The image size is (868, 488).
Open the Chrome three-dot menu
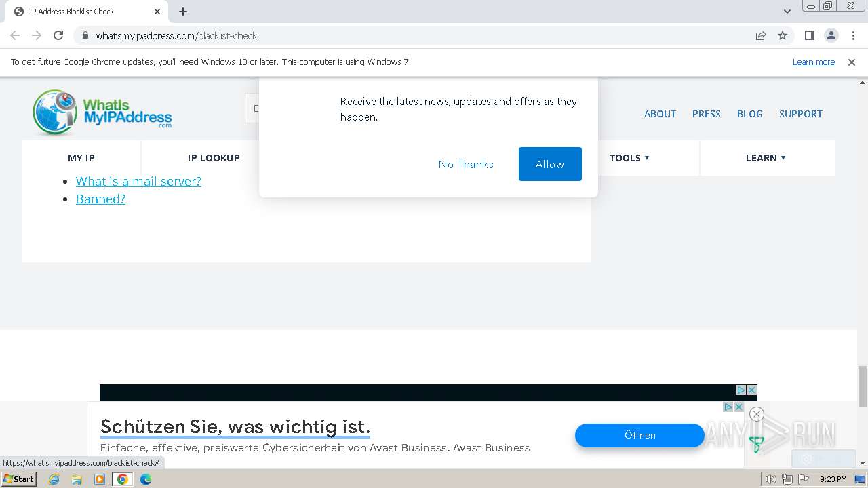click(853, 35)
